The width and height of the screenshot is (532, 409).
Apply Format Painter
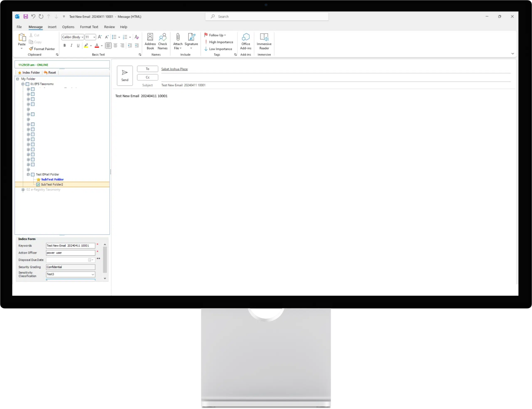42,49
